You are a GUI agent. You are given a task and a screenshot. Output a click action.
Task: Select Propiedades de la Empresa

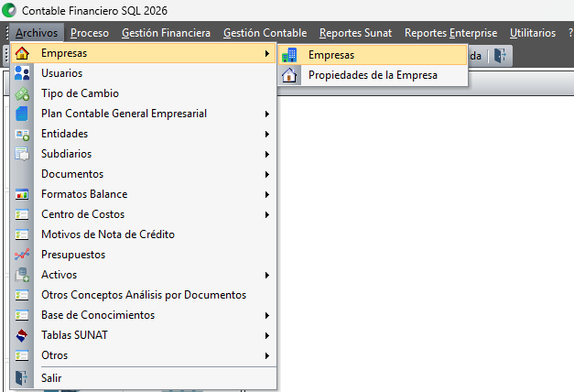373,75
